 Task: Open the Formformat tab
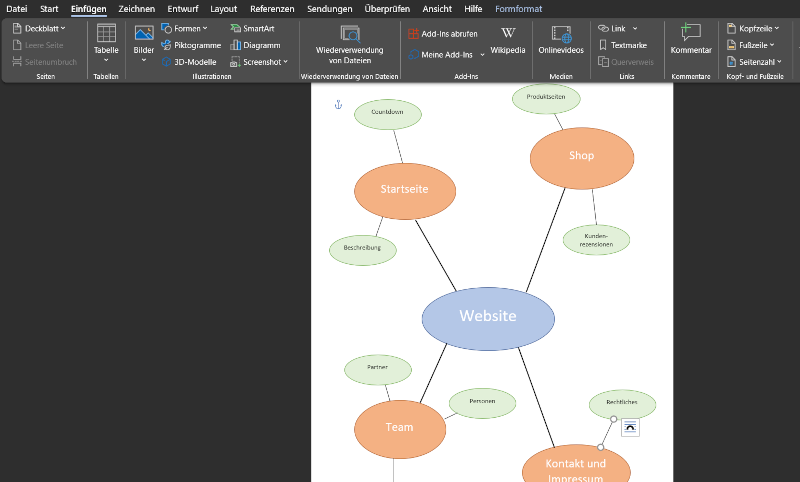pyautogui.click(x=519, y=9)
